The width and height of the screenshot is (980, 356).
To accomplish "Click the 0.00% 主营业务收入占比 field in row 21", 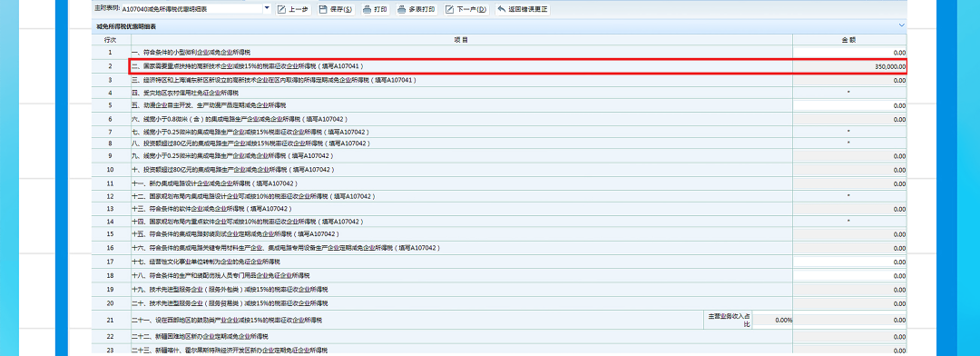I will [x=772, y=320].
